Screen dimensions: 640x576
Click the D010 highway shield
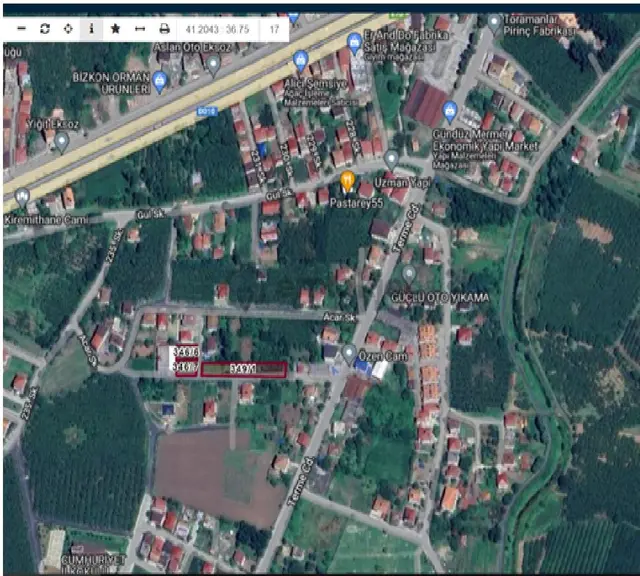coord(207,111)
